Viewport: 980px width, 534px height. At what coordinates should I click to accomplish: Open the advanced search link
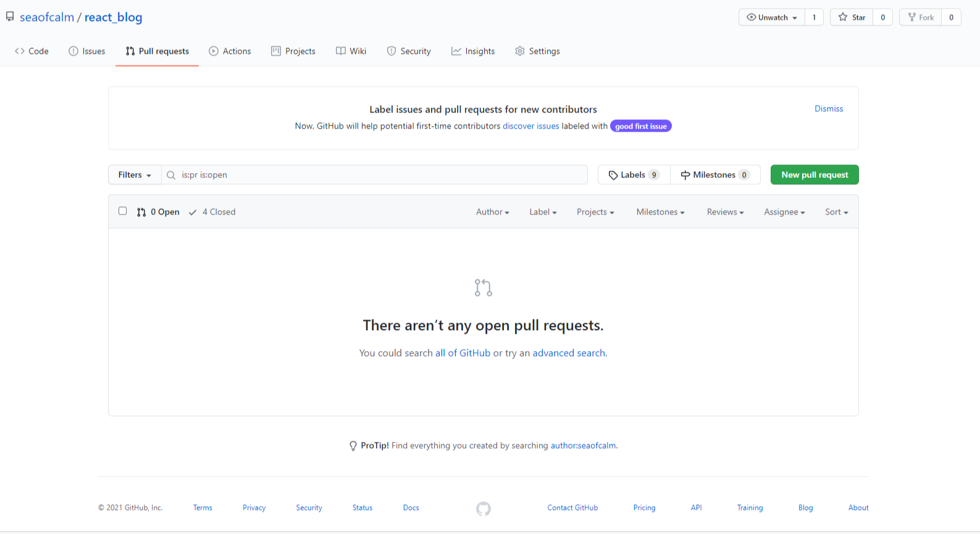pos(569,353)
